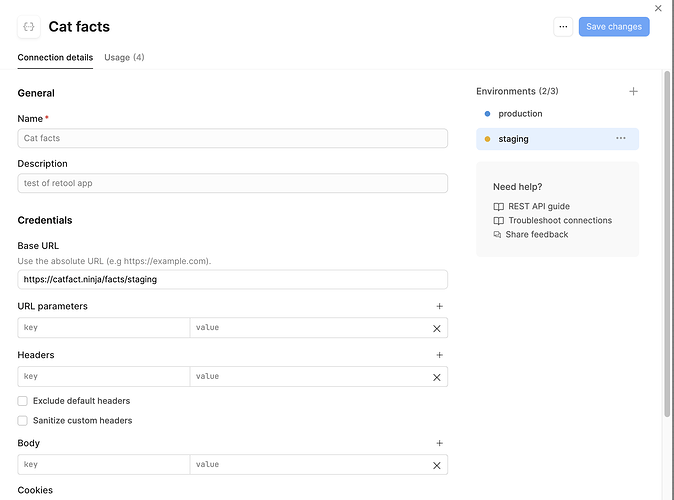The height and width of the screenshot is (500, 674).
Task: Click the blue dot beside production
Action: 487,114
